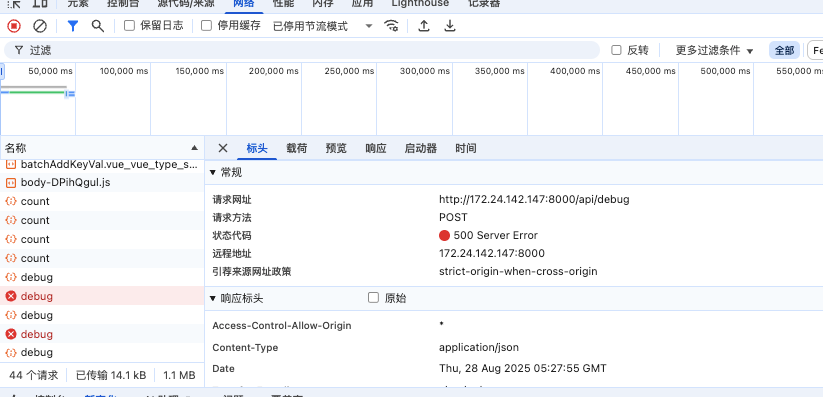Image resolution: width=823 pixels, height=397 pixels.
Task: Open network conditions wifi icon
Action: click(x=391, y=26)
